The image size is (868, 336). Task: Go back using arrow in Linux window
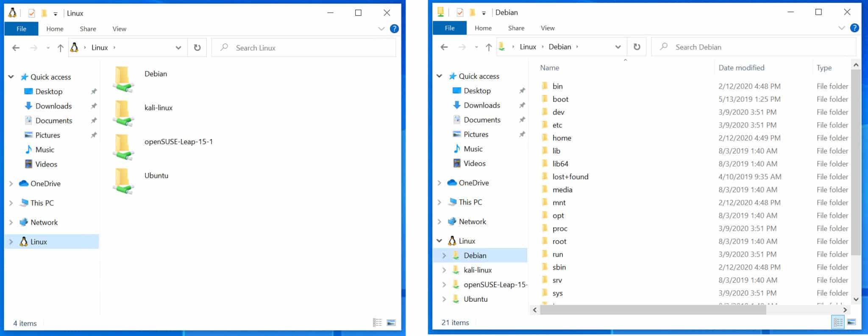point(16,48)
